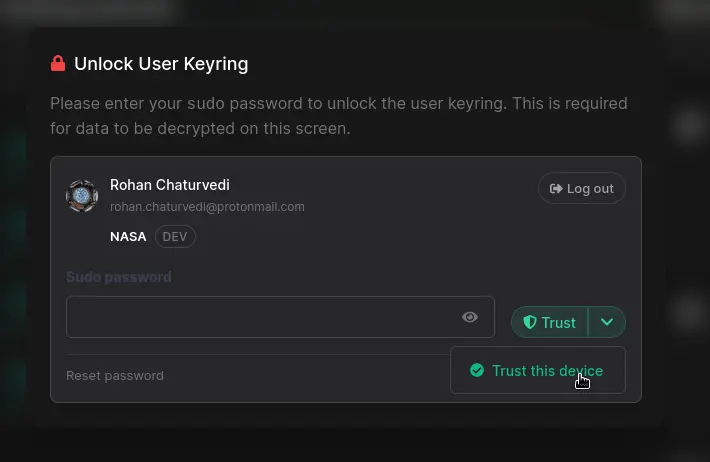This screenshot has width=710, height=462.
Task: Click the red lock icon in the title
Action: [58, 64]
